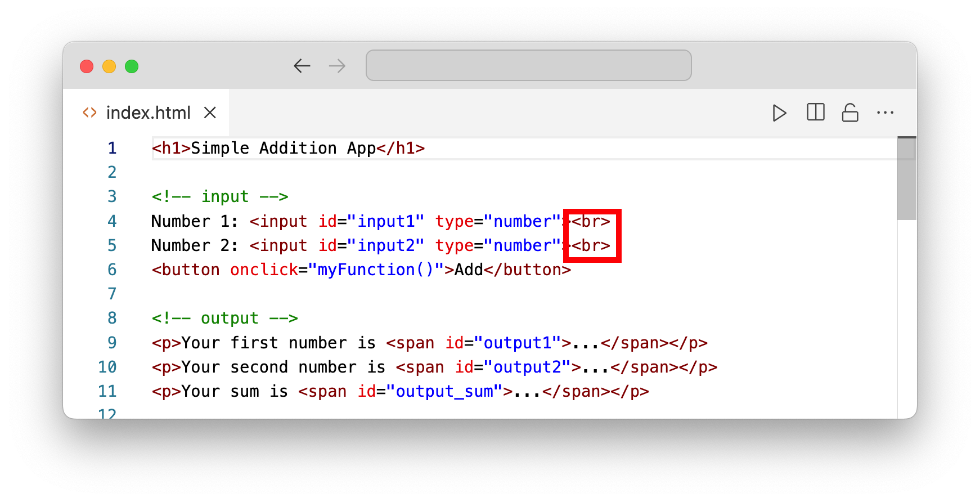Click the <br> tag on line 5
The width and height of the screenshot is (980, 502).
tap(591, 245)
